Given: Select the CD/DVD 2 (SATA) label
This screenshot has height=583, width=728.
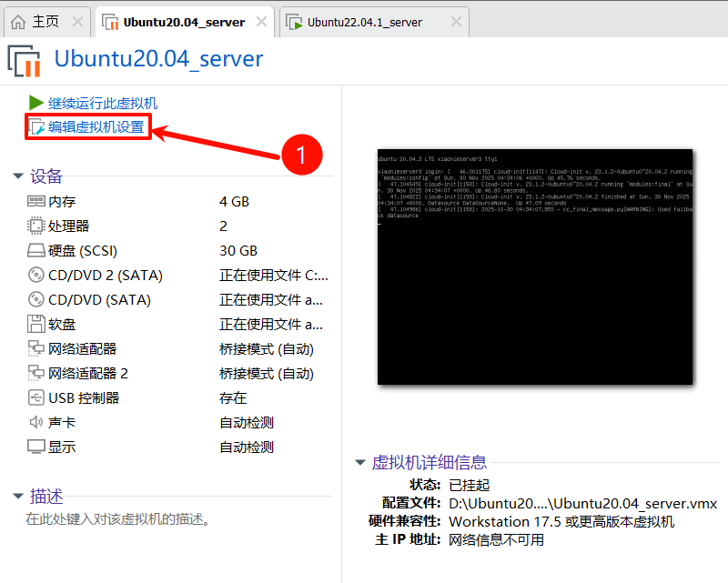Looking at the screenshot, I should pyautogui.click(x=106, y=276).
